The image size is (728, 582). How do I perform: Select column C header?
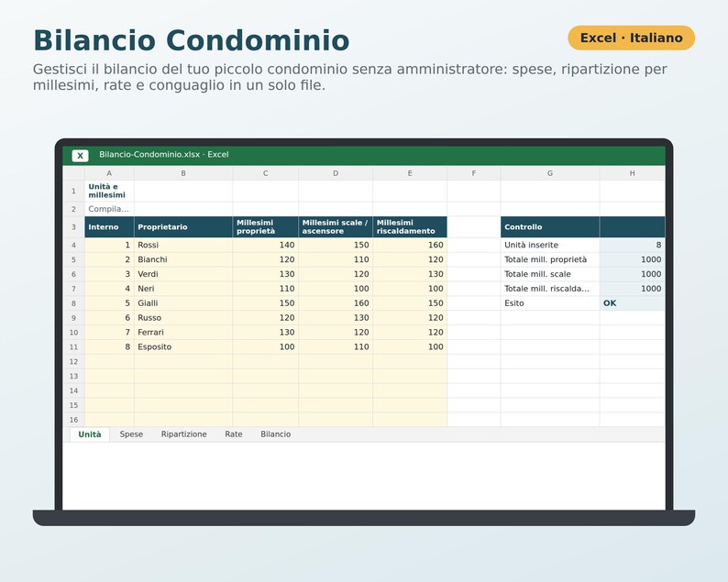[266, 173]
